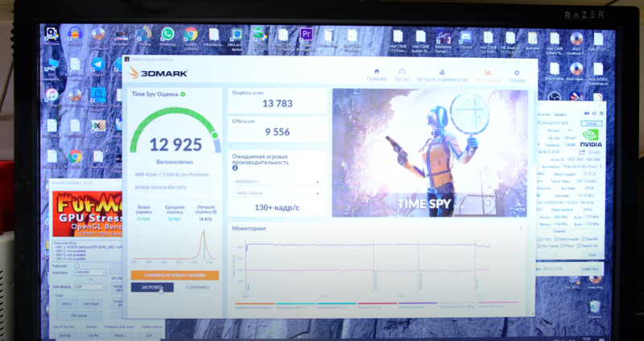This screenshot has height=341, width=644.
Task: Open the Google Chrome desktop shortcut at top
Action: [x=191, y=35]
